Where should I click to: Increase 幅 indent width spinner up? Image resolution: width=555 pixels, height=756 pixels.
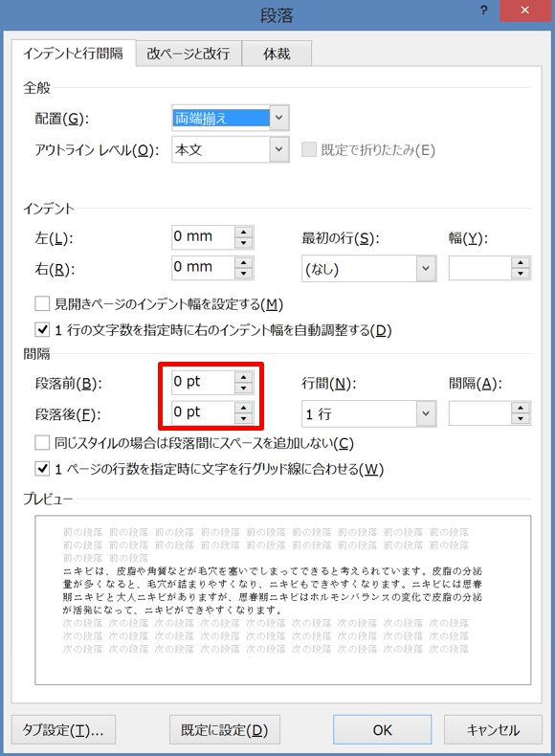point(521,263)
